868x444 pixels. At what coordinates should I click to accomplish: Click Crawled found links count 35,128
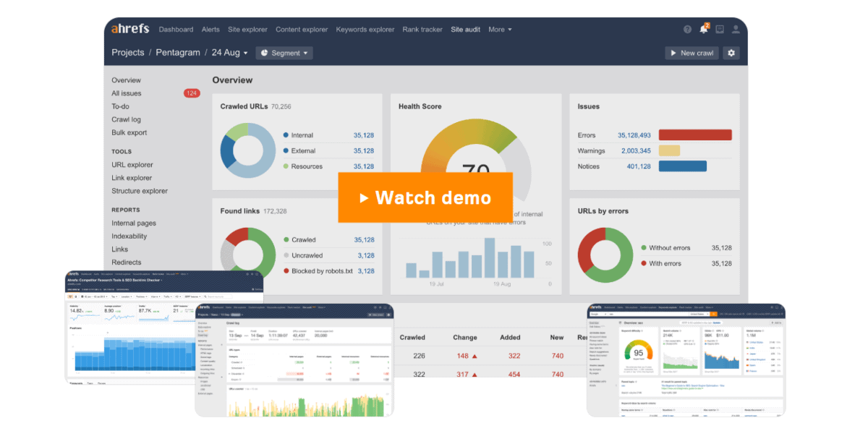[364, 240]
